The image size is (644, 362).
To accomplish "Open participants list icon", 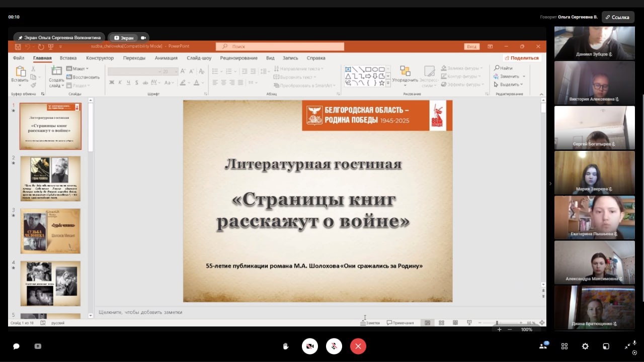I will pos(543,346).
